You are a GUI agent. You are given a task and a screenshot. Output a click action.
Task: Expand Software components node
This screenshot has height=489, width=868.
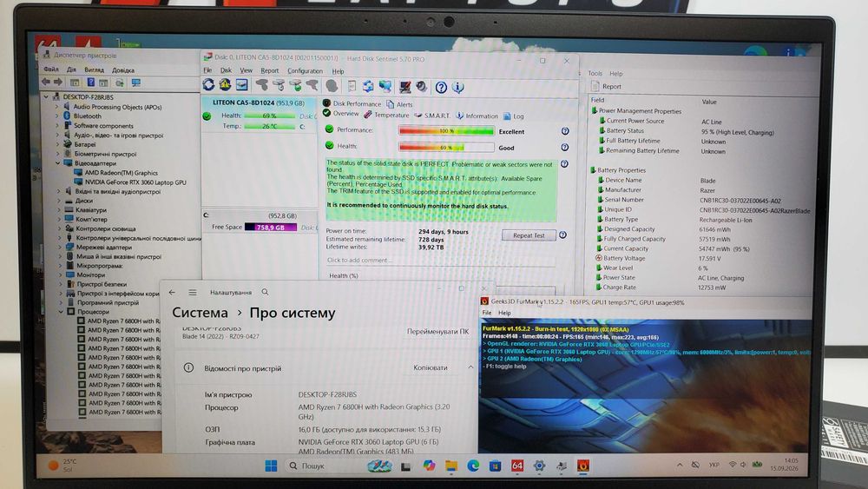pos(57,125)
